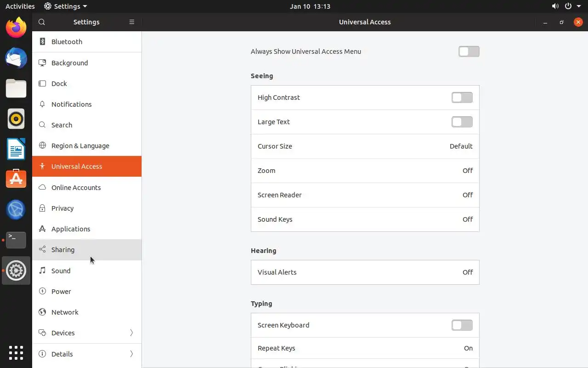Enable Large Text switch
588x368 pixels.
462,122
